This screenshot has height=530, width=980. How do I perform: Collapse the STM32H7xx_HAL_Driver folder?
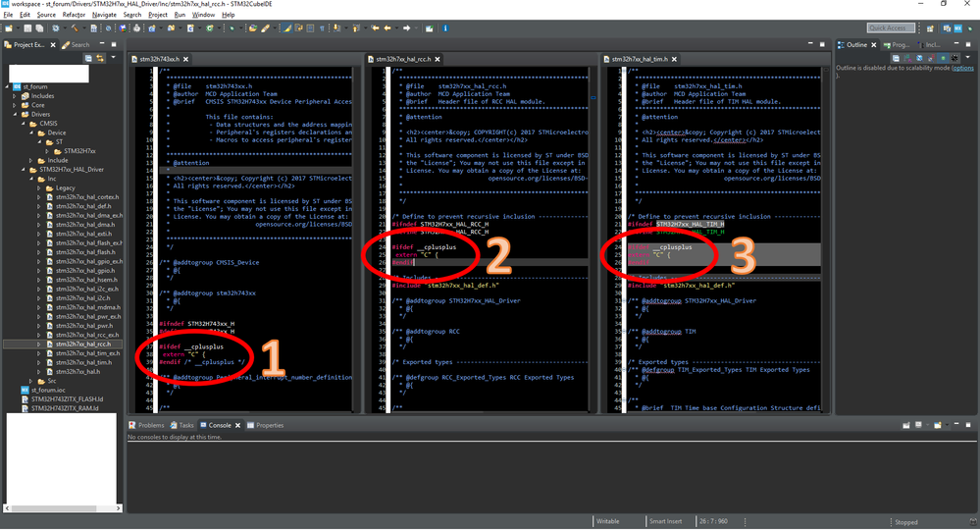pyautogui.click(x=24, y=170)
